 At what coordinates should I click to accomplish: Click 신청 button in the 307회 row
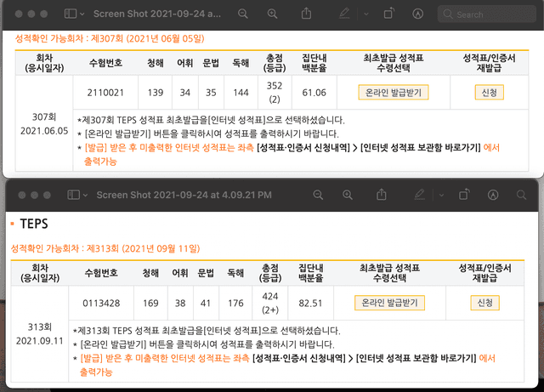coord(490,93)
